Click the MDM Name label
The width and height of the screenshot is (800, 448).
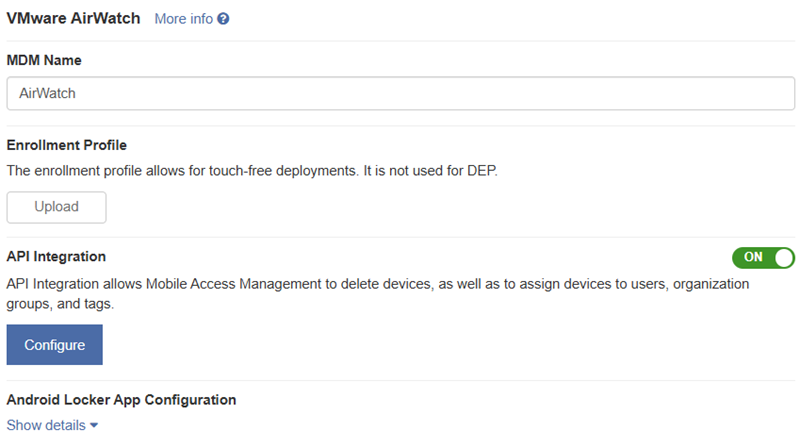coord(44,60)
